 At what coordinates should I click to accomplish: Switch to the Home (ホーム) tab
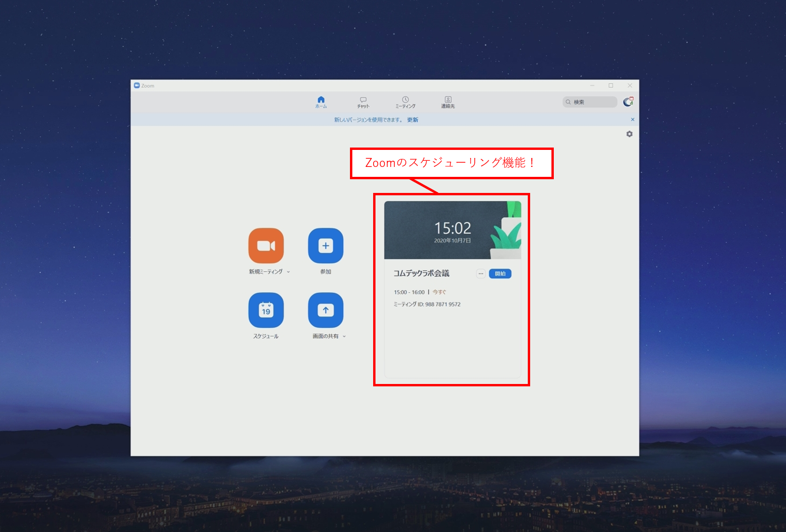point(321,102)
